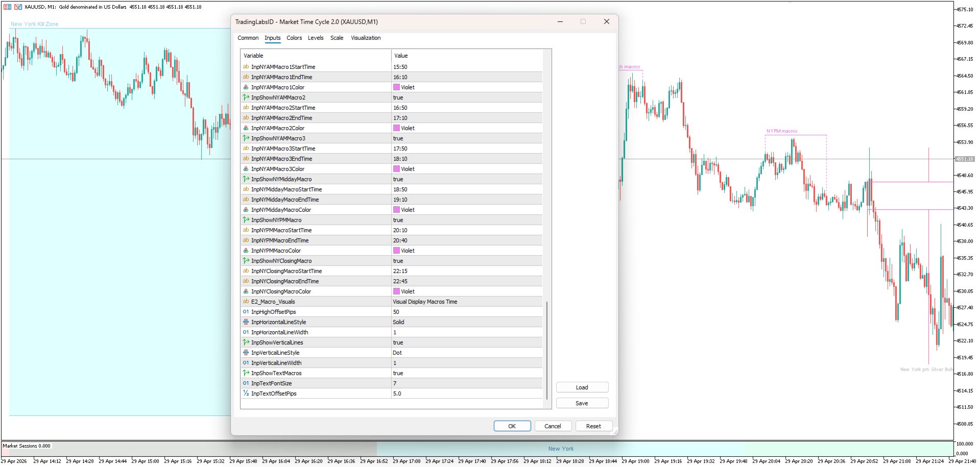Click the red-and-blue bars icon beside the XAUUSD chart title

pos(18,7)
